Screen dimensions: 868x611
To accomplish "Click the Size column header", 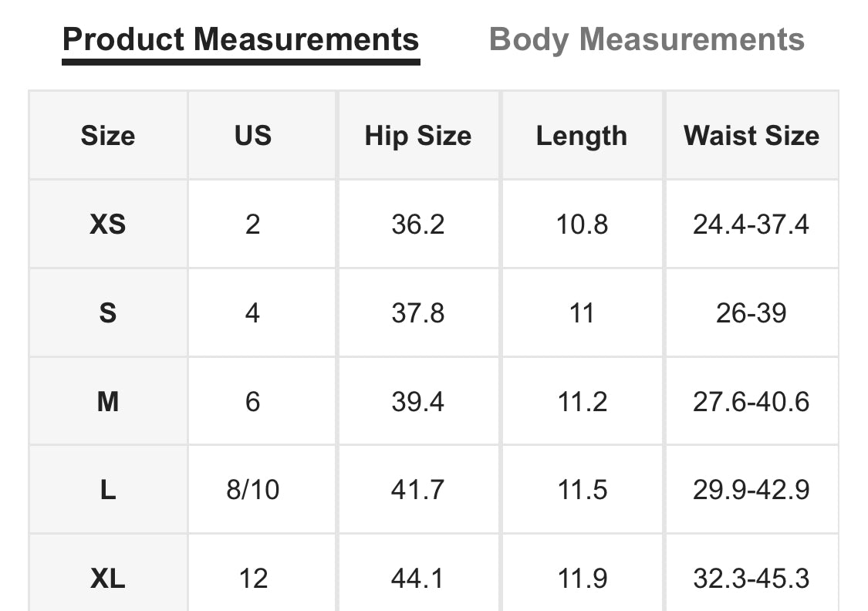I will [108, 136].
